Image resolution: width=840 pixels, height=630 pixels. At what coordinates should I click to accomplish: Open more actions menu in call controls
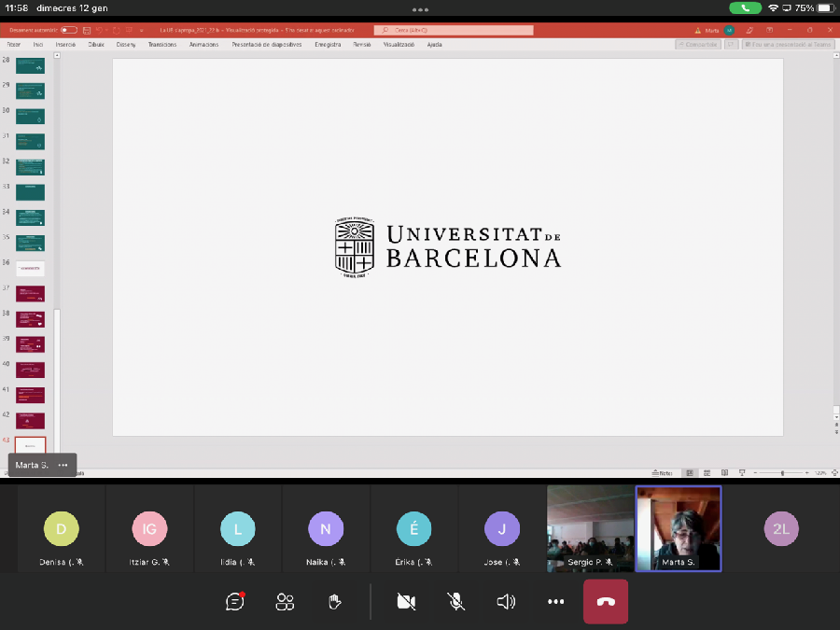point(556,602)
